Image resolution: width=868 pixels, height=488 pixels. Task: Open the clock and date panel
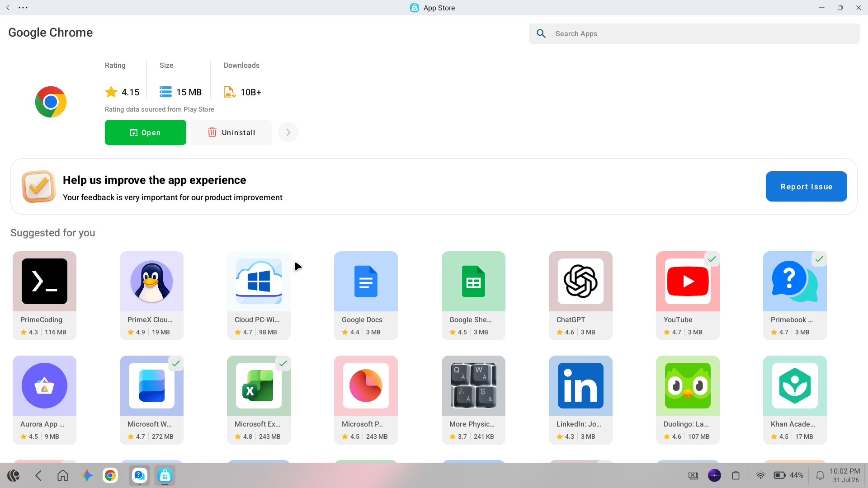845,475
